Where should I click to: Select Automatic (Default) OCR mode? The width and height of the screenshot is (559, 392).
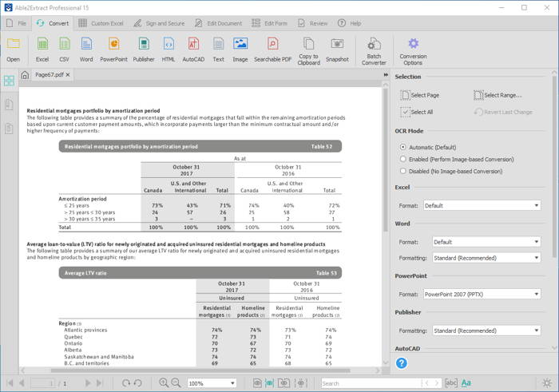(x=402, y=148)
